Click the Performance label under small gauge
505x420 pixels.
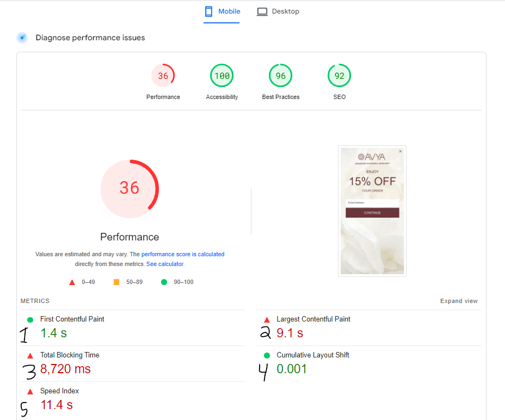click(x=163, y=97)
